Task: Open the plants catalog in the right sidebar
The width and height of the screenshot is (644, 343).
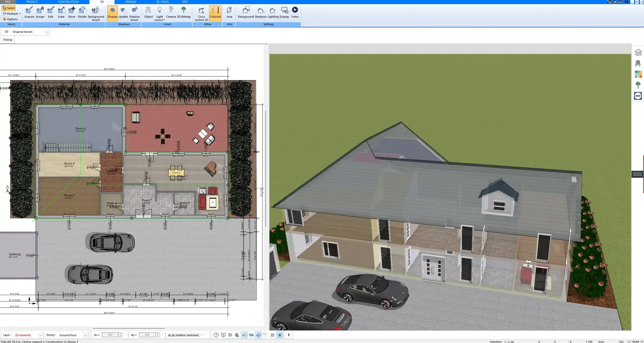Action: (x=638, y=85)
